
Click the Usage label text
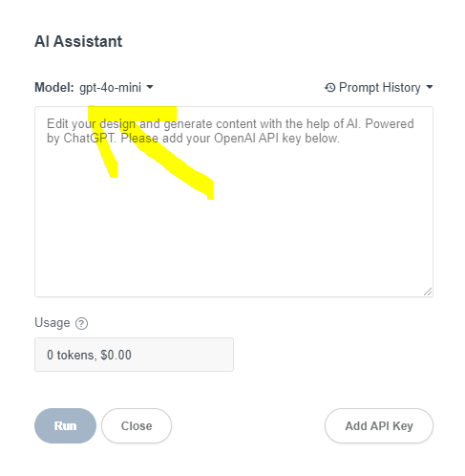[53, 323]
